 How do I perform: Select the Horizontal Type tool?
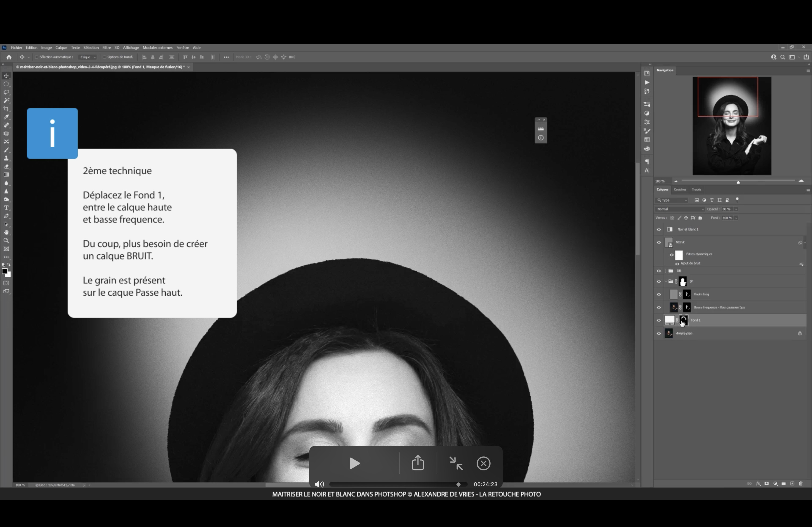[6, 208]
